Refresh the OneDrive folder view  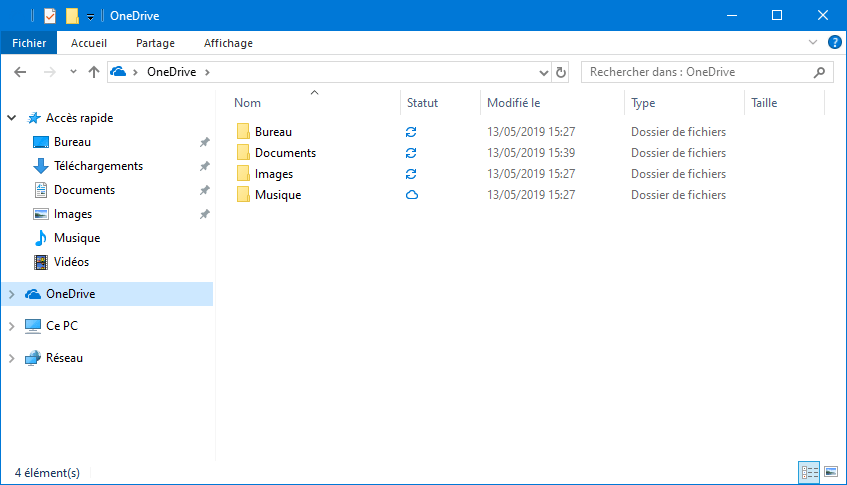point(561,72)
